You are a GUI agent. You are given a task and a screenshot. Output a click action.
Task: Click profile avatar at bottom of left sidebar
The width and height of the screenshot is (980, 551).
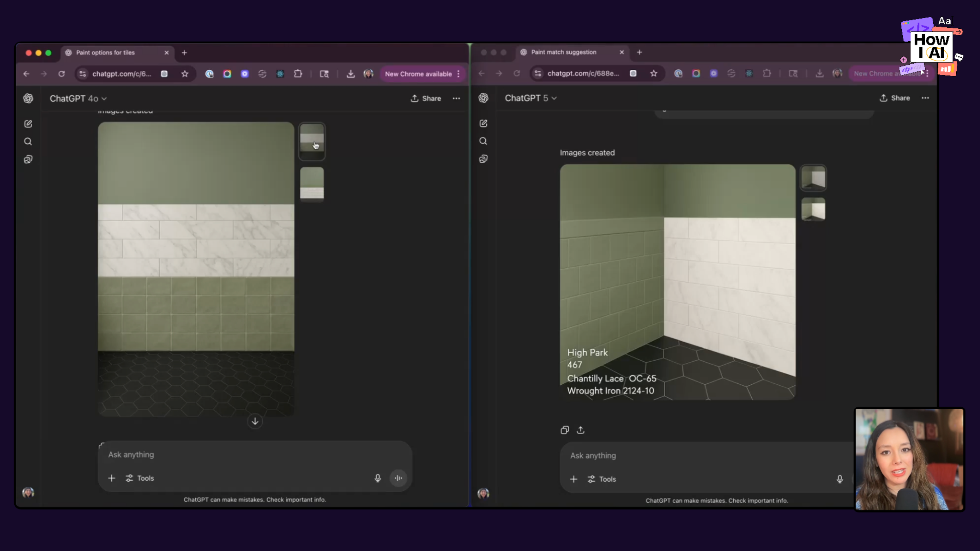click(x=28, y=492)
